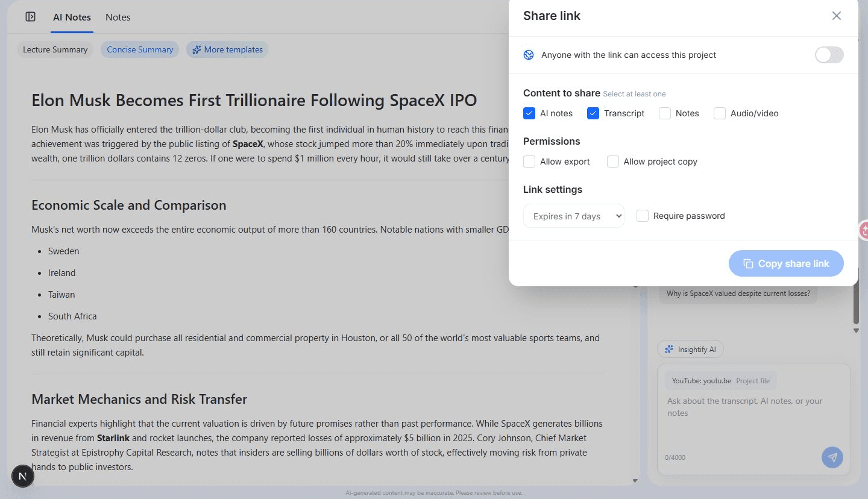Viewport: 868px width, 499px height.
Task: Enable the Allow export checkbox
Action: [x=529, y=162]
